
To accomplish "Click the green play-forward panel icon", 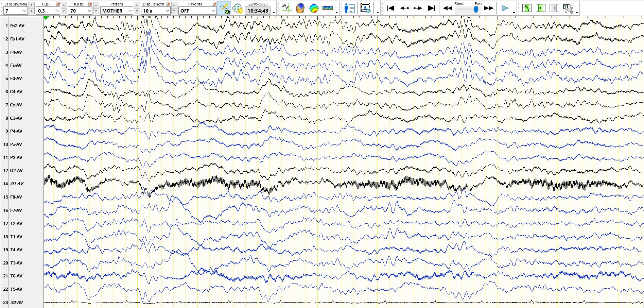I will (540, 8).
